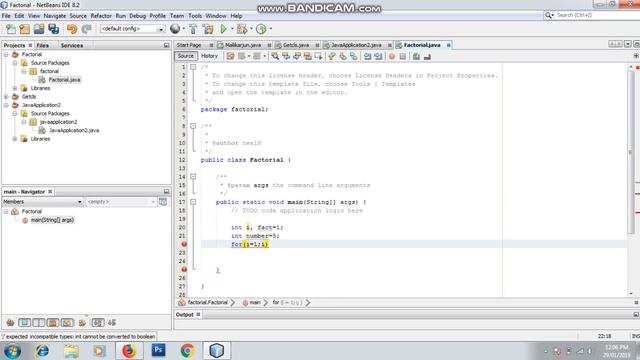640x360 pixels.
Task: Open Photoshop from the taskbar
Action: [x=158, y=351]
